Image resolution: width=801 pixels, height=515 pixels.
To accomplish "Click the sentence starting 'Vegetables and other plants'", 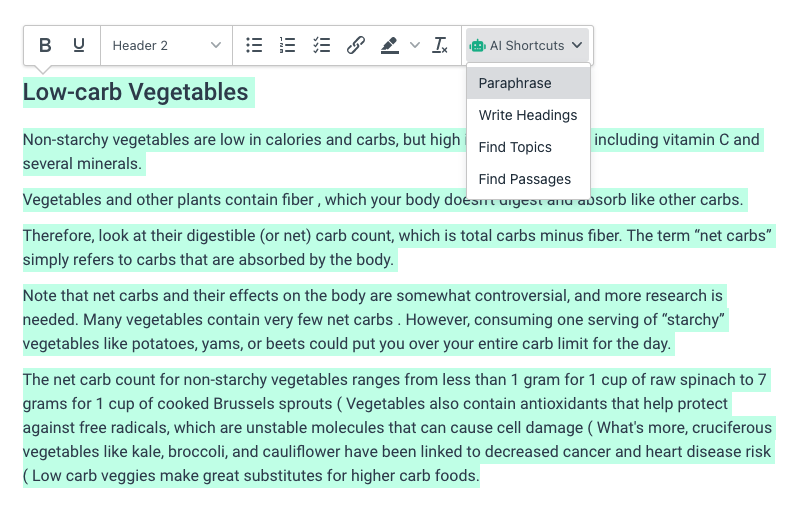I will 383,200.
